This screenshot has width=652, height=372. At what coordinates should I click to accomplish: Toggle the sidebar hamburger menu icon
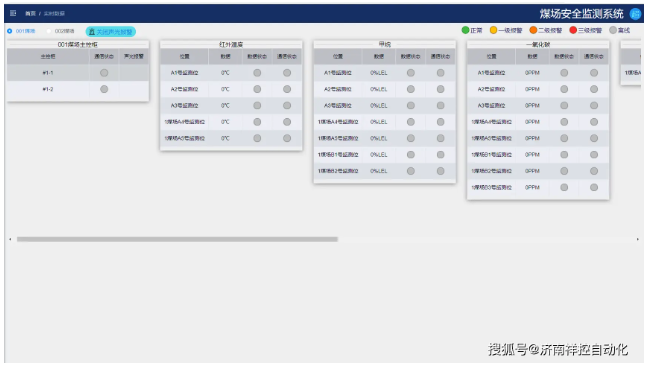13,13
